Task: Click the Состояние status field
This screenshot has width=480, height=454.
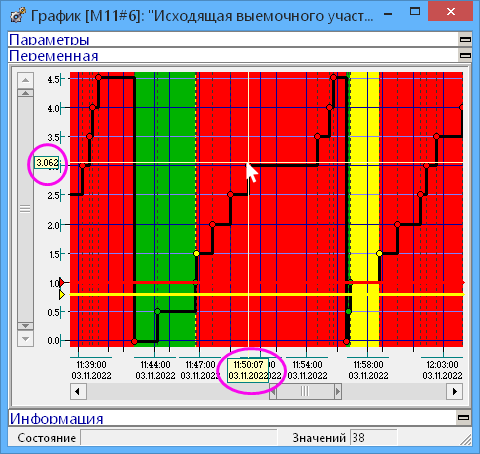Action: (179, 437)
